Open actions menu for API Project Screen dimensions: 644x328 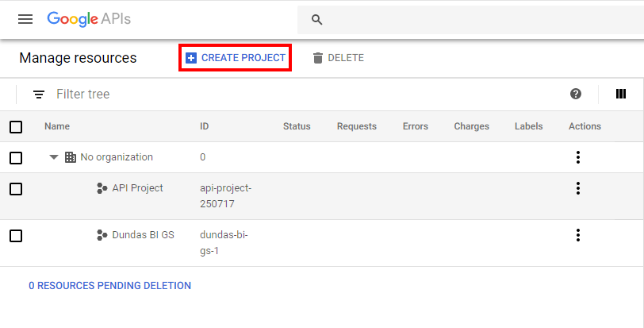coord(578,188)
